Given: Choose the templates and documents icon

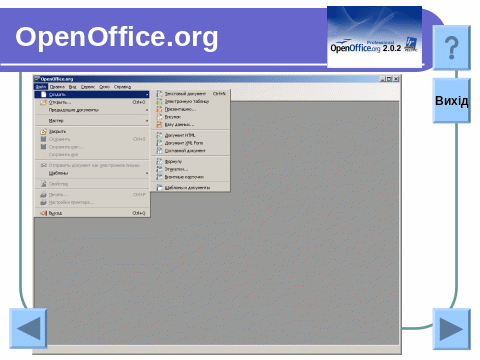Looking at the screenshot, I should point(159,187).
